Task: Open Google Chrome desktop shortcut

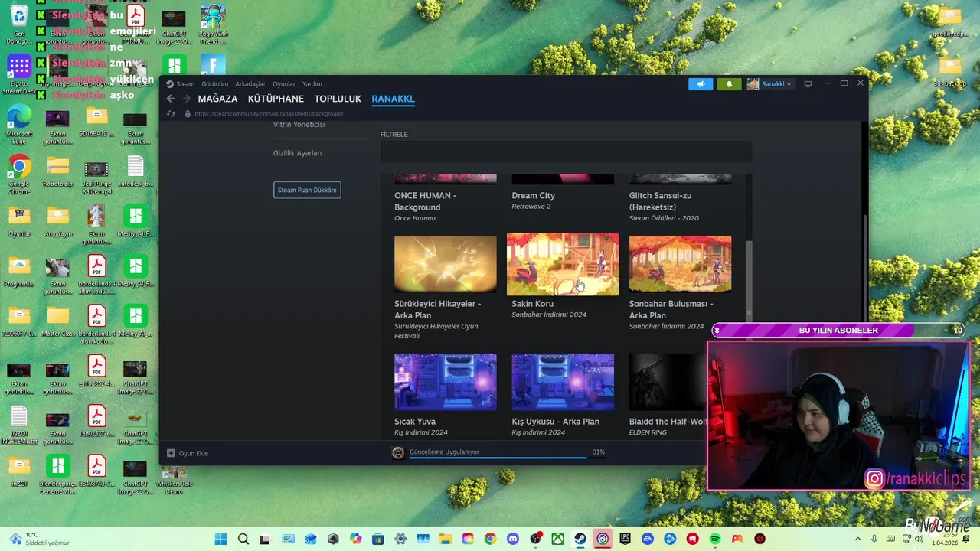Action: (x=19, y=174)
